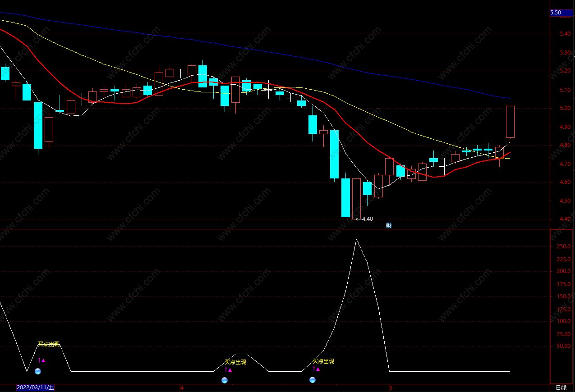This screenshot has width=575, height=392.
Task: Open the 日线 period selector
Action: 561,387
